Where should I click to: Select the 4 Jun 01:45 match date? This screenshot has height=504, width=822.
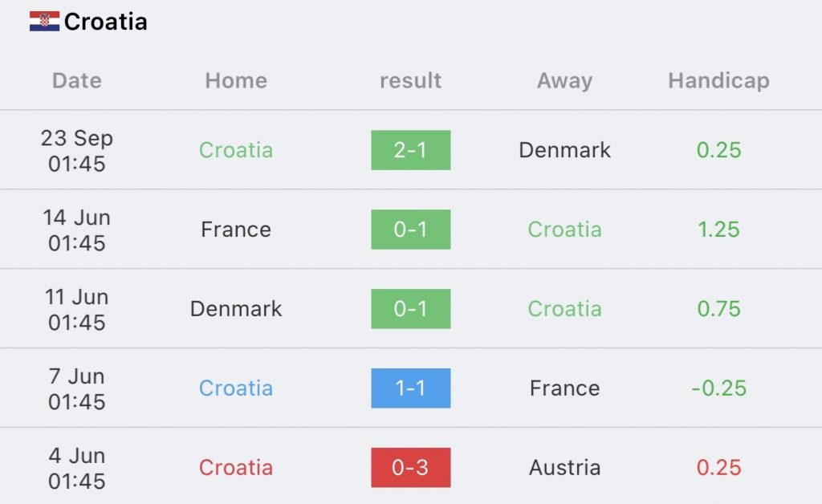76,468
